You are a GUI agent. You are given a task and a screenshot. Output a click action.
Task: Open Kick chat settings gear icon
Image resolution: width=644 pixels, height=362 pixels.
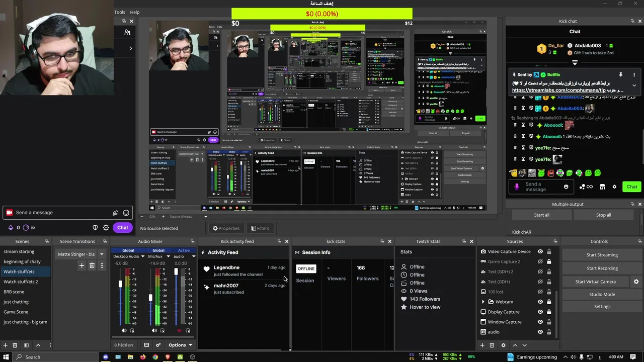[x=614, y=187]
